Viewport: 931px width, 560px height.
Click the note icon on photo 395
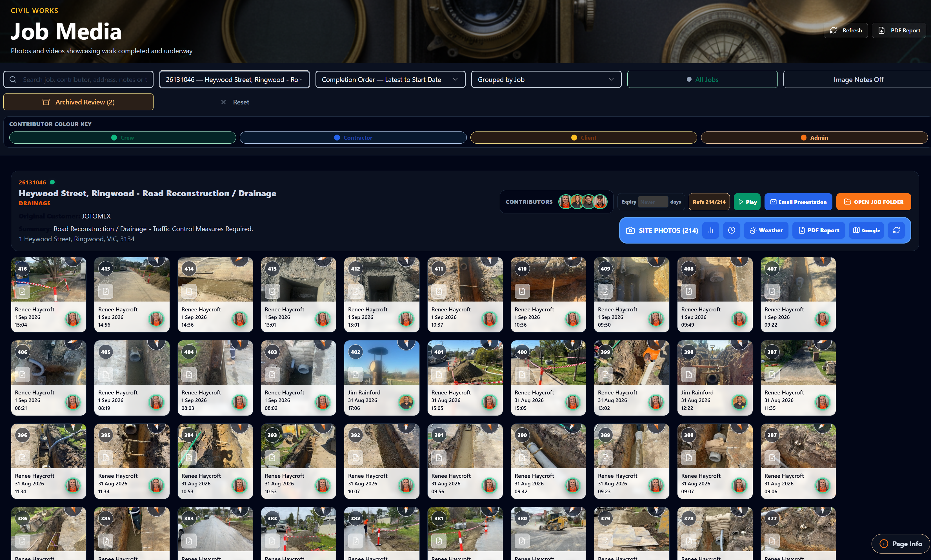click(x=105, y=457)
